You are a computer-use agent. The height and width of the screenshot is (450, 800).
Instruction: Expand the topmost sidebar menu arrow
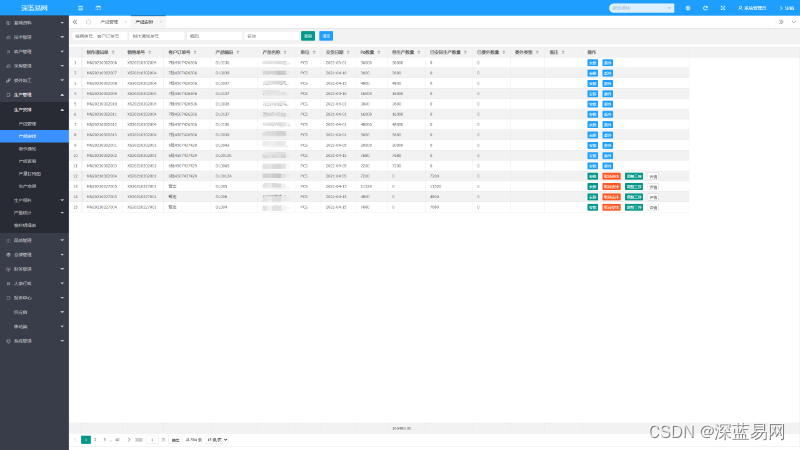pyautogui.click(x=62, y=23)
